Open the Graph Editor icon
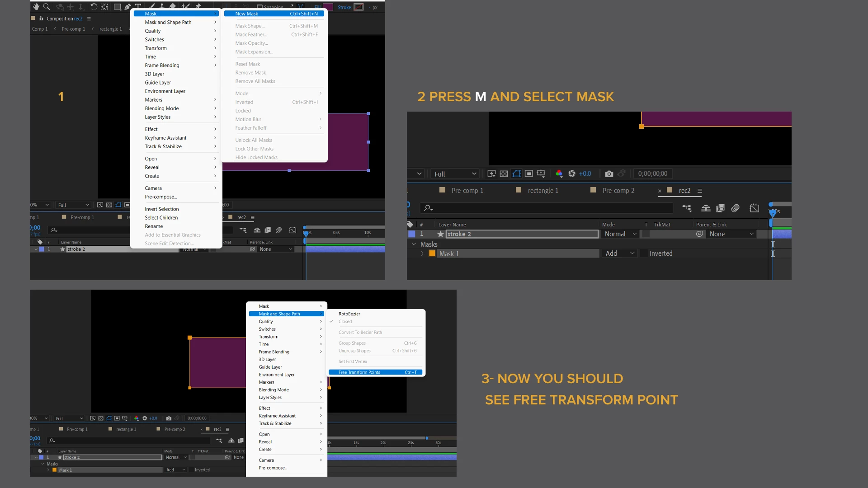This screenshot has width=868, height=488. pos(754,208)
